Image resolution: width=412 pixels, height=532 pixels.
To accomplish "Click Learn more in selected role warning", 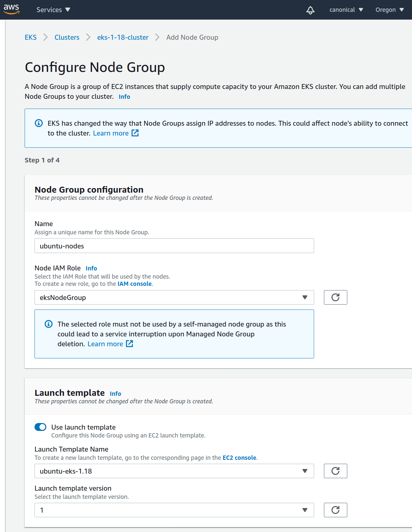I will [105, 344].
